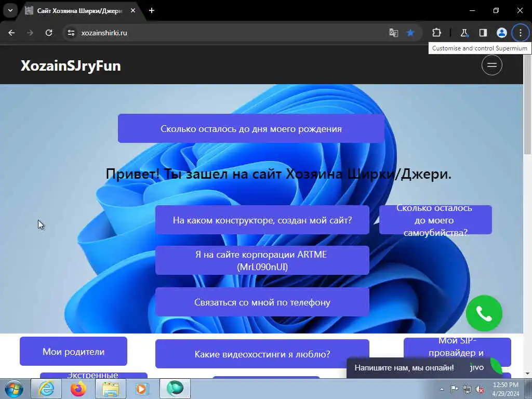
Task: Translate this page icon
Action: 394,33
